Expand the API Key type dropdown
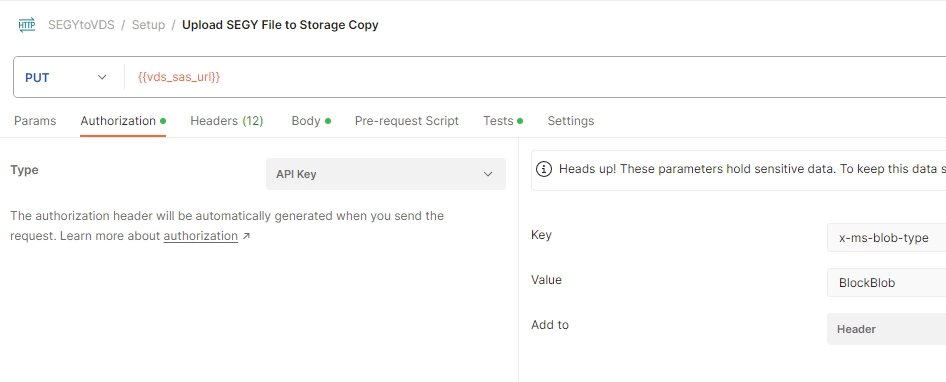Screen dimensions: 946x382 (x=386, y=174)
